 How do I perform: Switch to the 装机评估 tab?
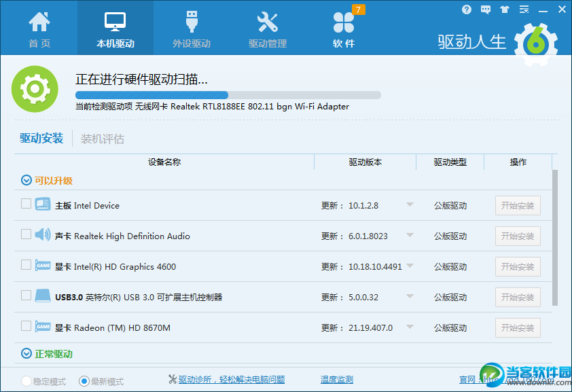point(103,139)
